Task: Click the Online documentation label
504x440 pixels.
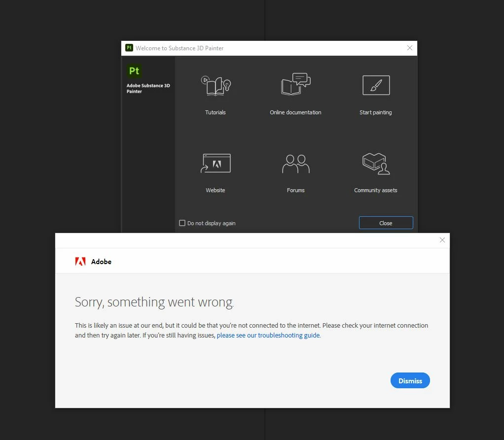Action: pos(295,112)
